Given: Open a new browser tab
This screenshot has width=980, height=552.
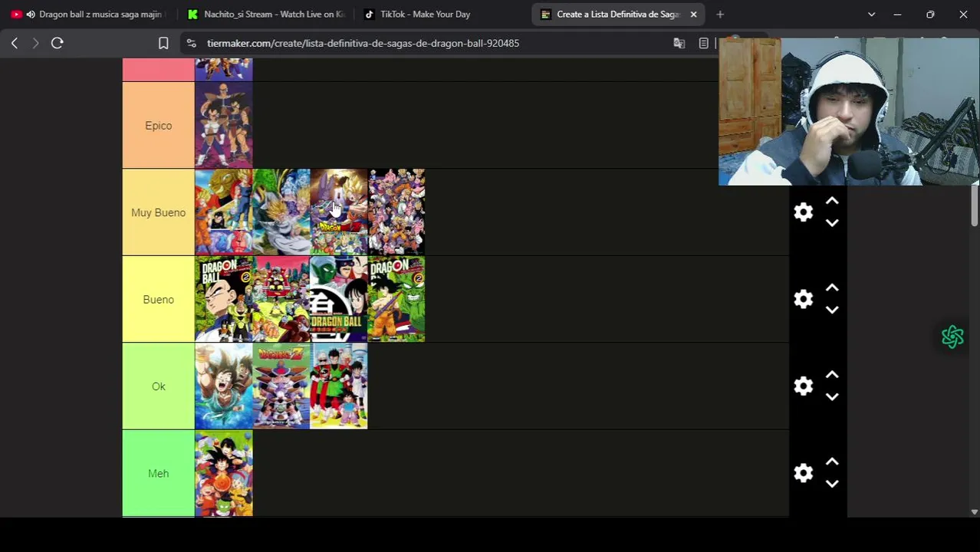Looking at the screenshot, I should [x=720, y=14].
